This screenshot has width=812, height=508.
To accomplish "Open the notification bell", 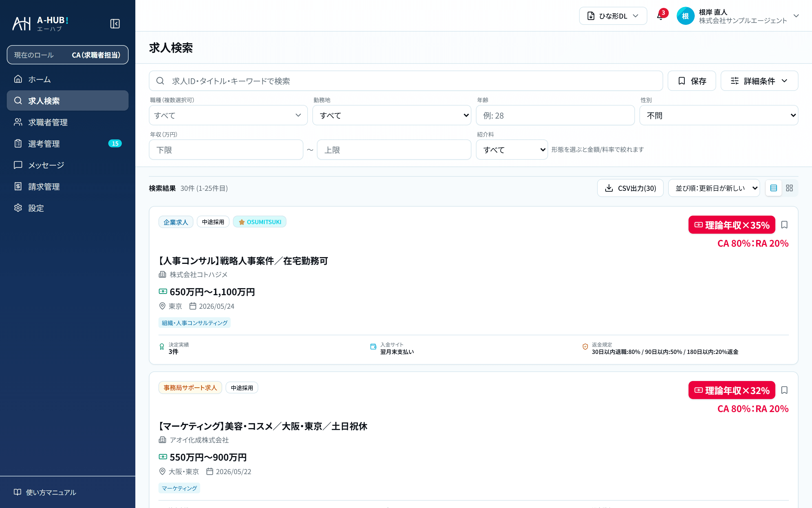I will point(661,16).
